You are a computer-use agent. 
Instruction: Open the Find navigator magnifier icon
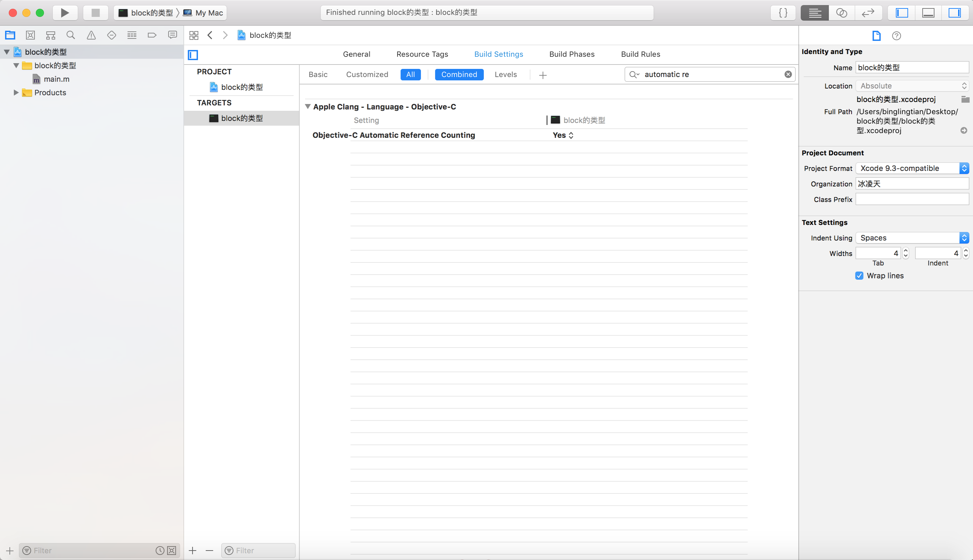(x=71, y=35)
